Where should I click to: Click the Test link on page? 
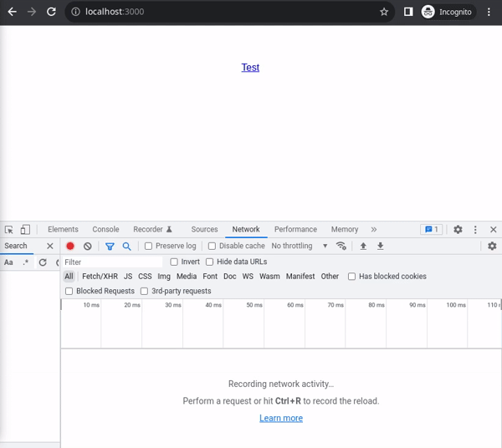pyautogui.click(x=250, y=68)
